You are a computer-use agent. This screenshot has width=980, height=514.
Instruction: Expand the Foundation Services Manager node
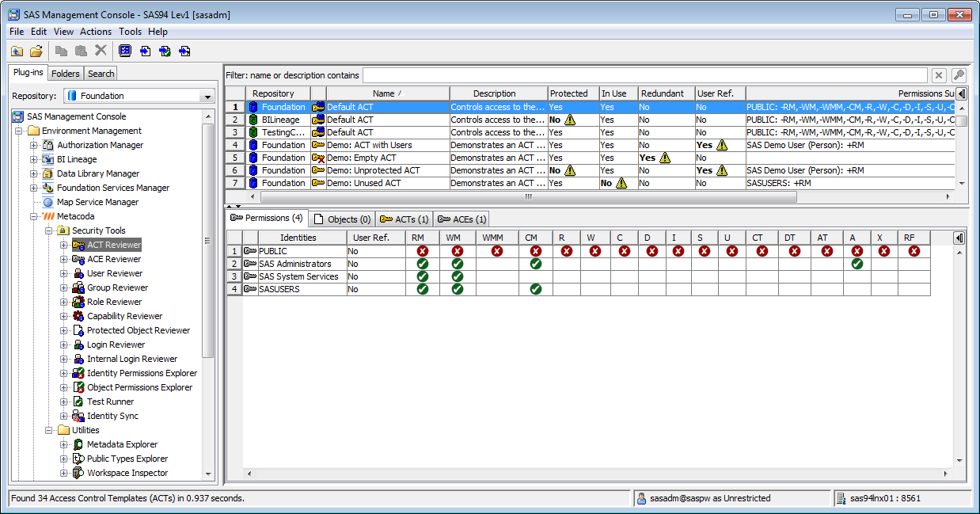pos(34,188)
